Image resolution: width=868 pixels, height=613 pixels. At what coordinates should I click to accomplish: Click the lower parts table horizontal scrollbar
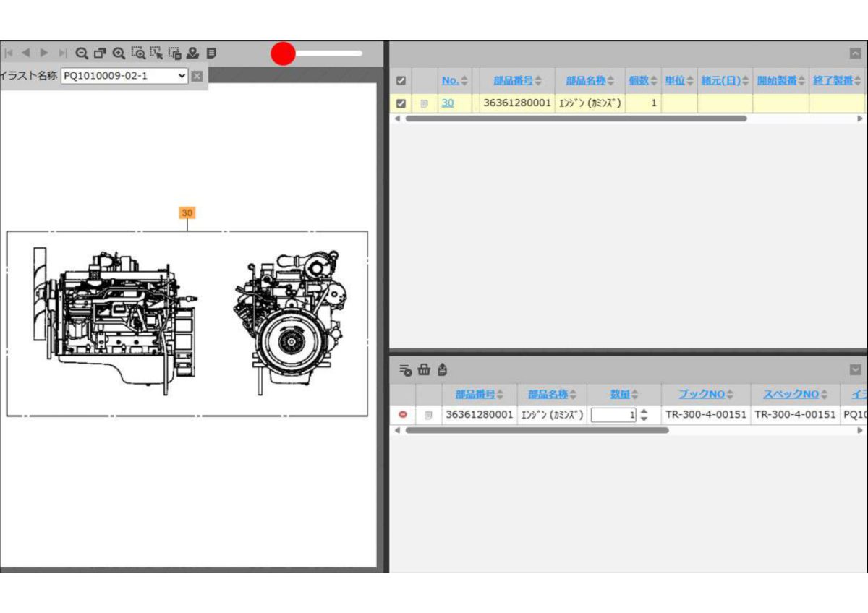[537, 430]
